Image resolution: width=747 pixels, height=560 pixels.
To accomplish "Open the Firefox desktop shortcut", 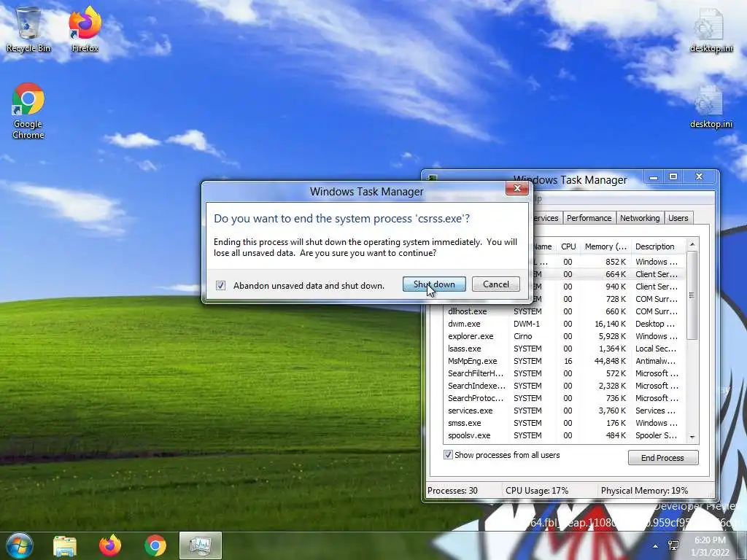I will click(85, 29).
